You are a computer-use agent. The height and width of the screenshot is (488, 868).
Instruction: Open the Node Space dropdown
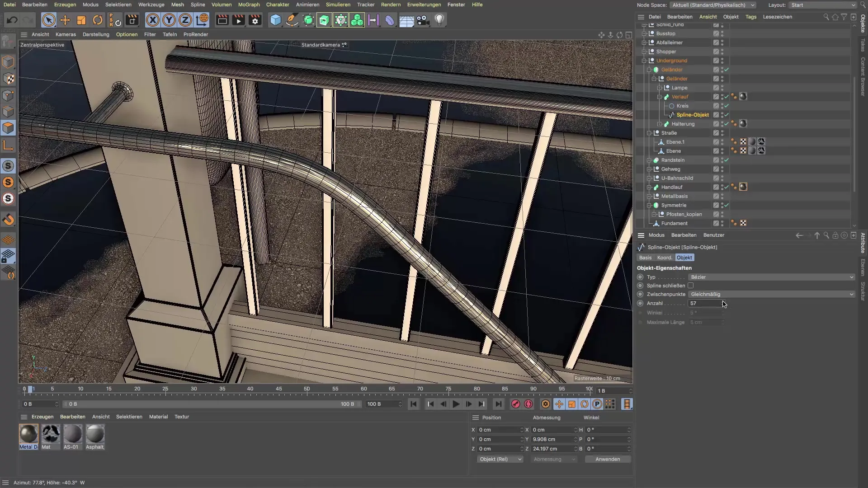713,5
